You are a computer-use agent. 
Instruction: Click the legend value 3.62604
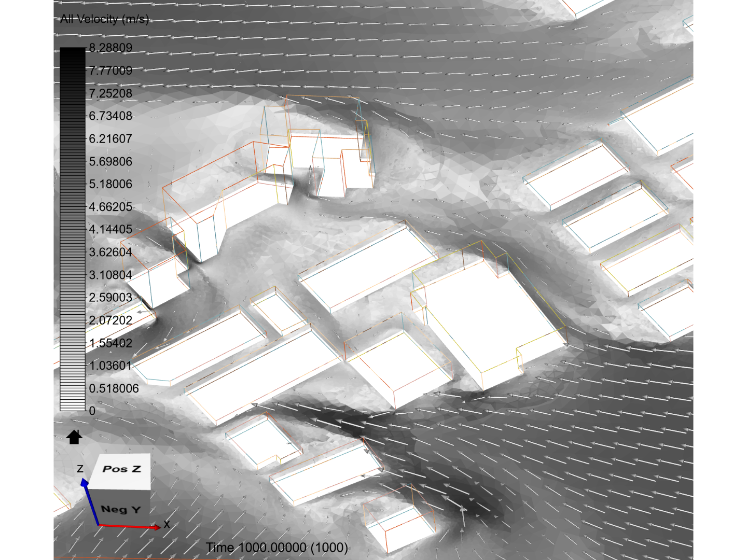pos(110,252)
